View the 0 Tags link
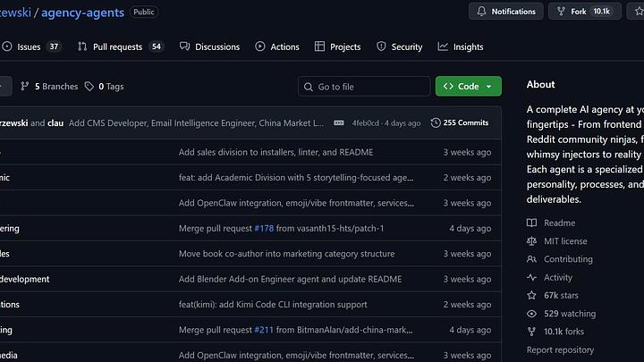 point(105,87)
